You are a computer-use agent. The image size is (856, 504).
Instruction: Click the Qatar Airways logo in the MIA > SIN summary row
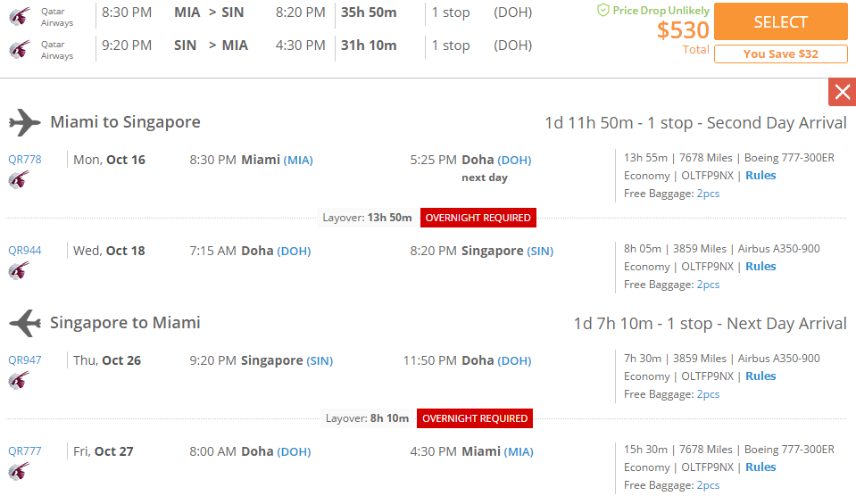tap(20, 16)
